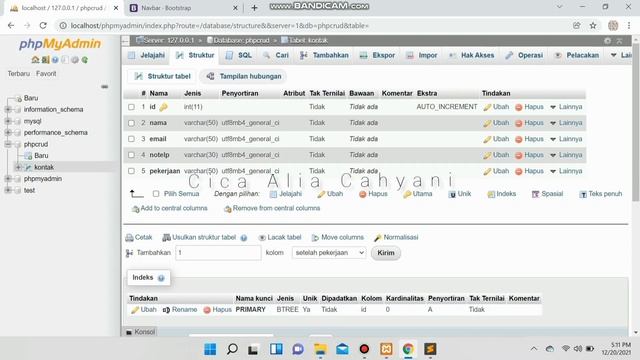Open Google Chrome from the taskbar

(408, 349)
